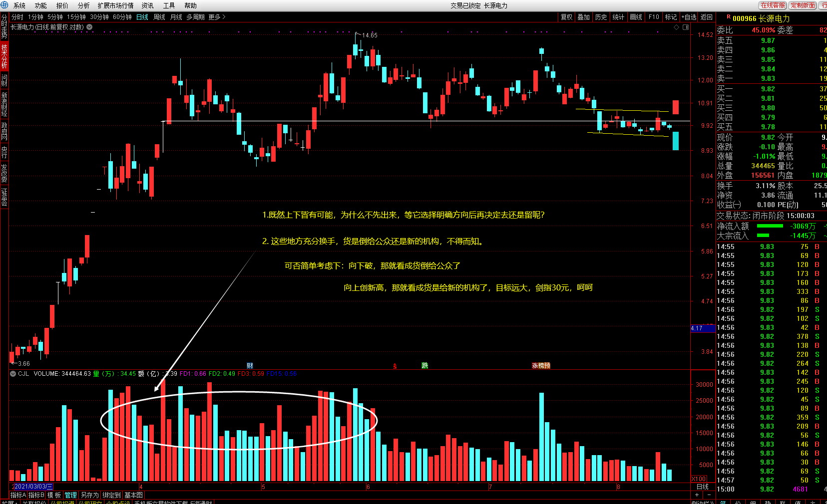This screenshot has height=504, width=827.
Task: Open 发改委 in left sidebar
Action: tap(4, 173)
